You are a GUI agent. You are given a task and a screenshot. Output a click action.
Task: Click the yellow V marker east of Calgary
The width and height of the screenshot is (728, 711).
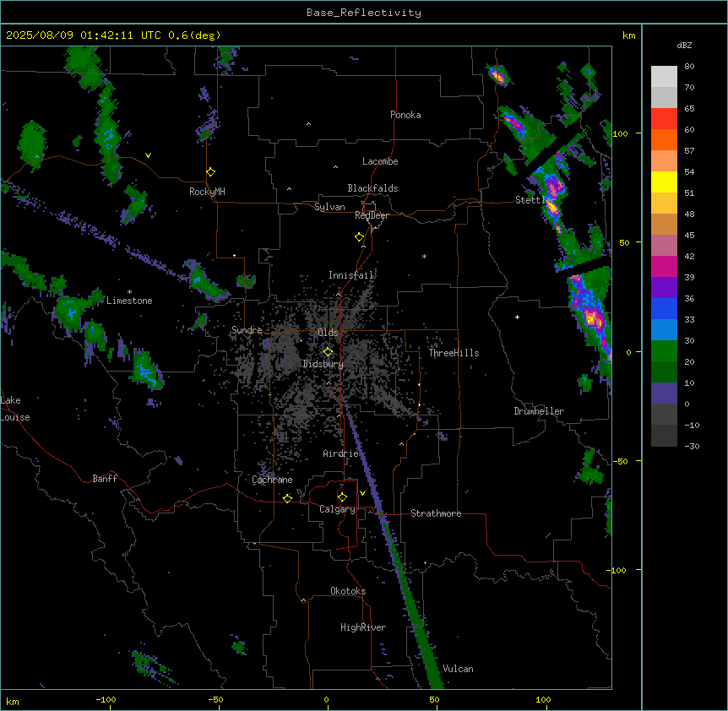[362, 493]
